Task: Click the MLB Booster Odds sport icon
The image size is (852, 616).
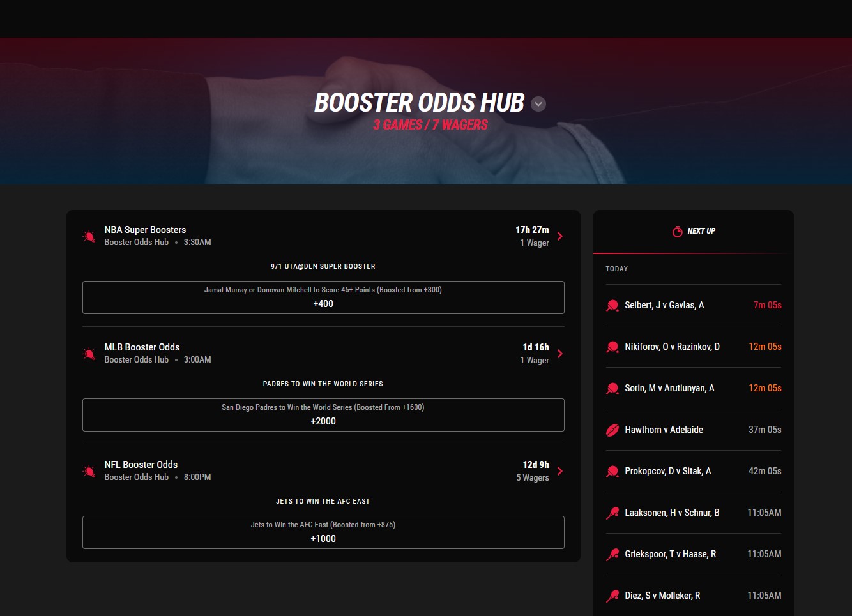Action: (x=89, y=354)
